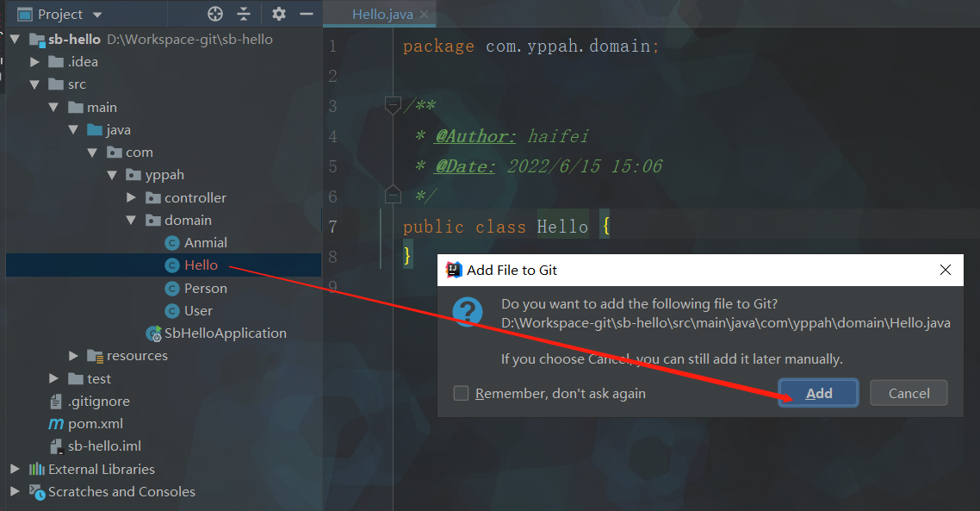Click Add to add file to Git
This screenshot has width=980, height=511.
tap(818, 394)
